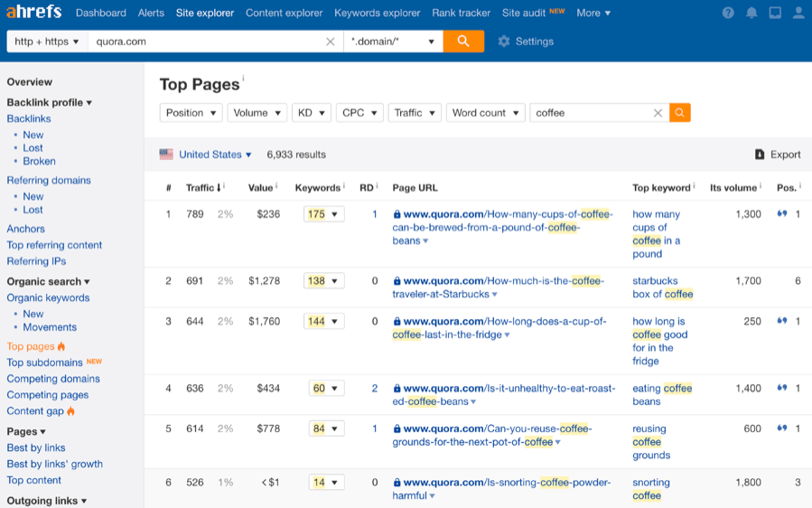
Task: Switch to Content explorer
Action: (x=284, y=13)
